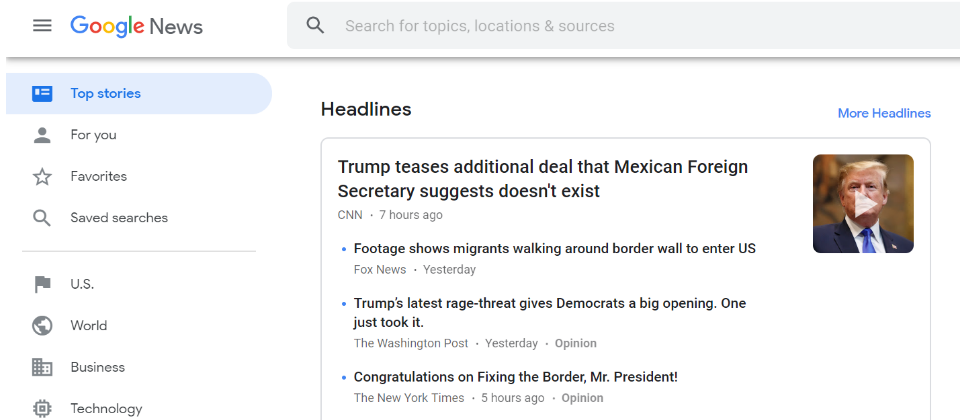Click the For you person icon

[x=42, y=135]
